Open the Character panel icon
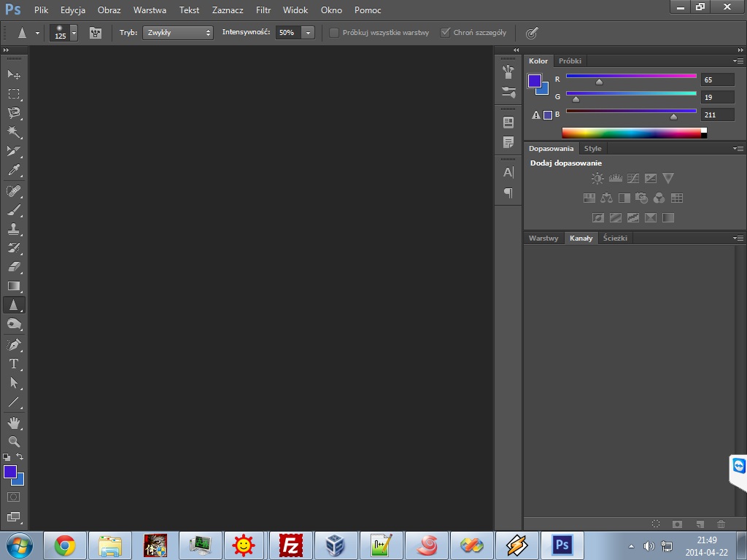The height and width of the screenshot is (560, 747). click(x=508, y=172)
